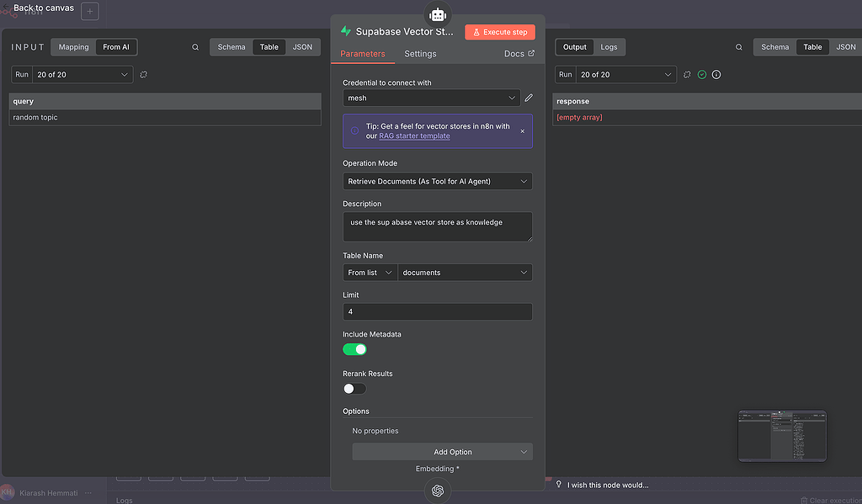
Task: Click the screenshot thumbnail preview at bottom right
Action: click(x=782, y=436)
